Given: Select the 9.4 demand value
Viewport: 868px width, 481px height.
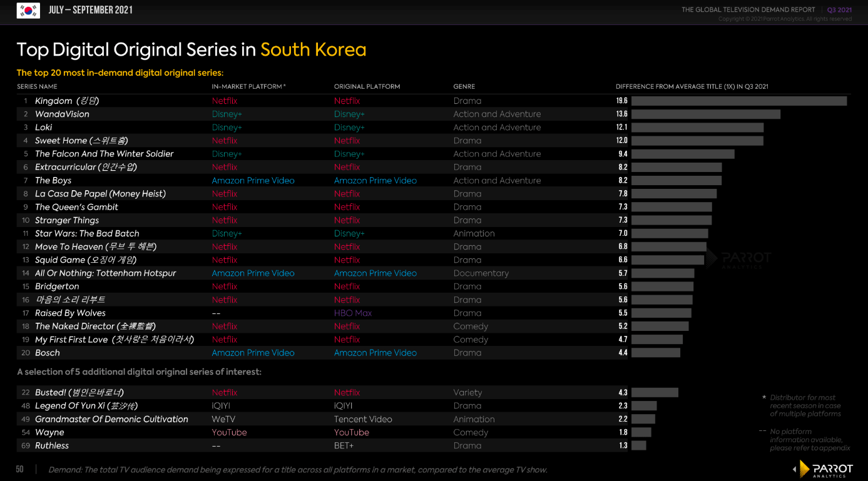Looking at the screenshot, I should 623,154.
